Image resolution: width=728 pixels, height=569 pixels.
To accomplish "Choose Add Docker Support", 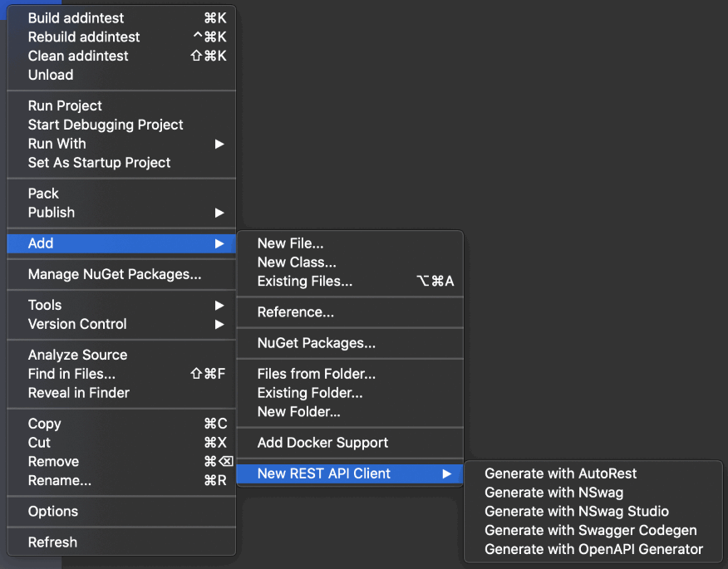I will click(350, 443).
